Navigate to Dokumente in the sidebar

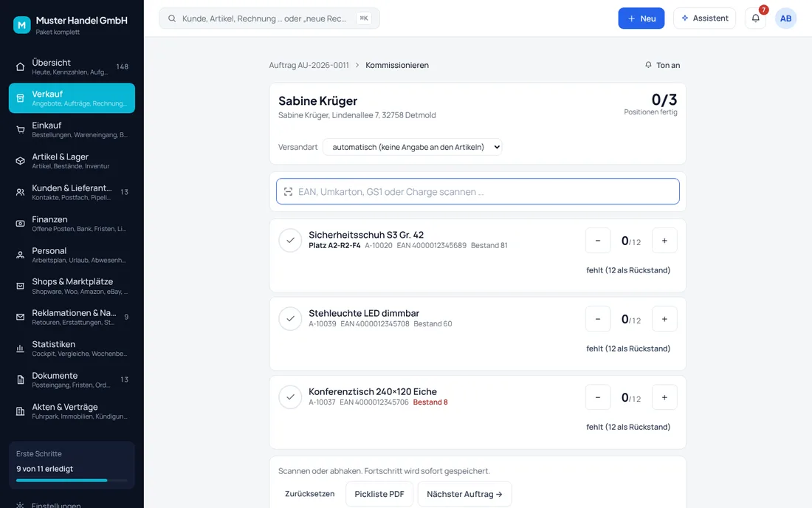(x=72, y=380)
